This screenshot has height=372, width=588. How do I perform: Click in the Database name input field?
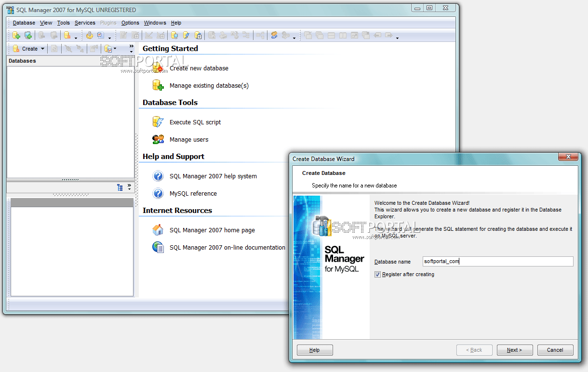pyautogui.click(x=498, y=262)
